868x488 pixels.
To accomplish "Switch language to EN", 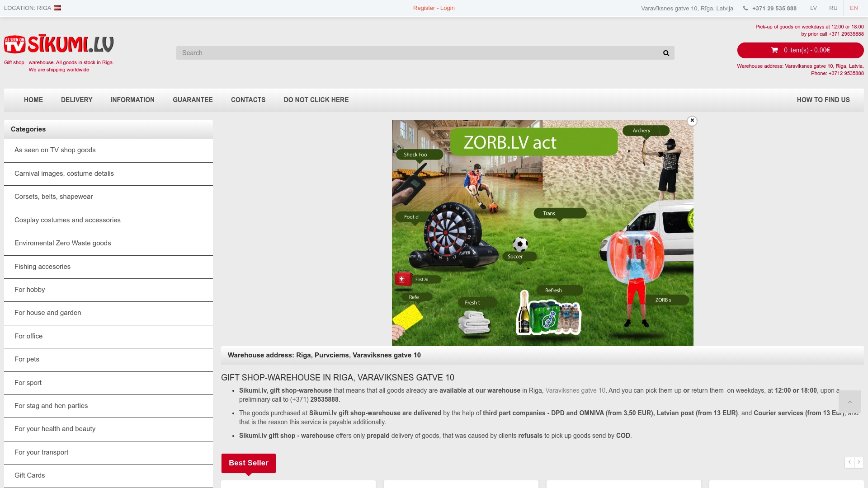I will tap(854, 8).
